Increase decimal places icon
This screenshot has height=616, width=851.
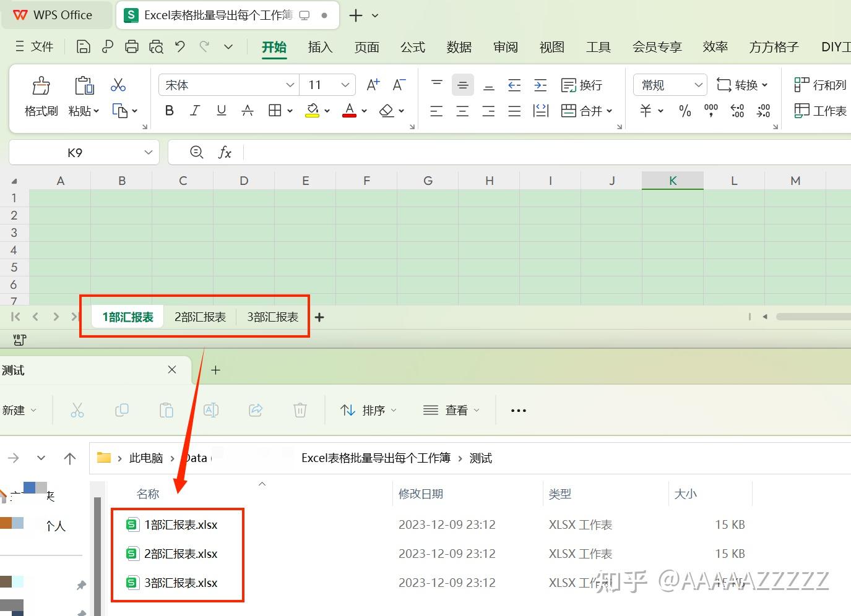(737, 111)
